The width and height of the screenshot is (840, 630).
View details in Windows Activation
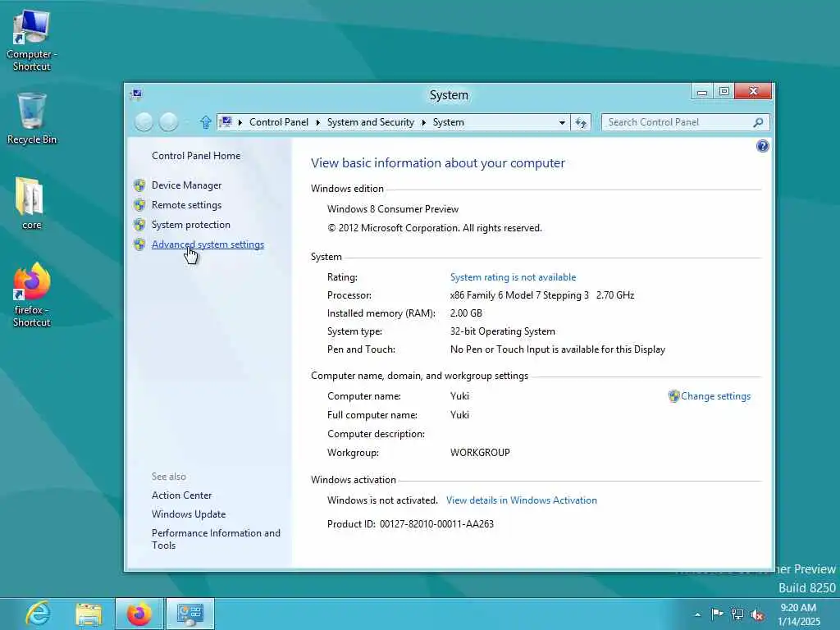[521, 500]
